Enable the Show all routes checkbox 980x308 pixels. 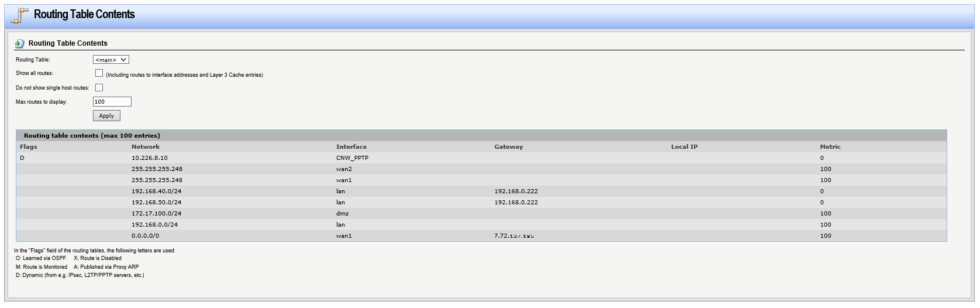pos(99,73)
